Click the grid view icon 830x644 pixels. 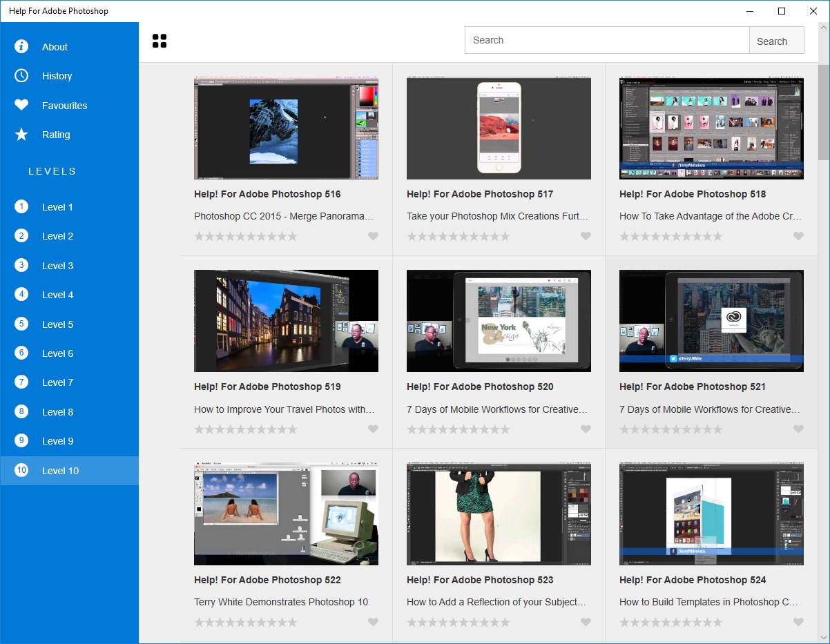[160, 41]
